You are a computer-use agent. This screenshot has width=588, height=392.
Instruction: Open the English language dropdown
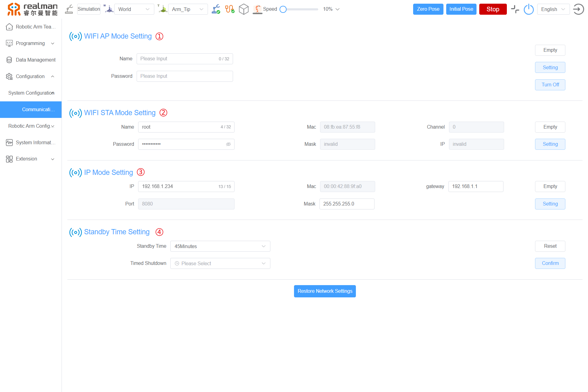(x=553, y=9)
